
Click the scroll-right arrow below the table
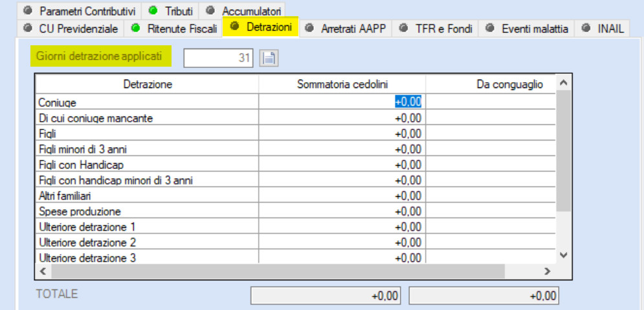coord(547,271)
